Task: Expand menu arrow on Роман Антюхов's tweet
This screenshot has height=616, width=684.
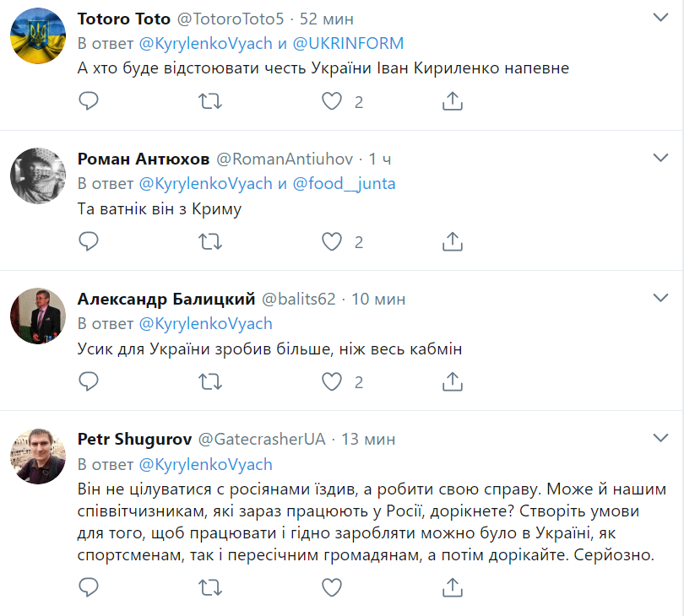Action: coord(661,158)
